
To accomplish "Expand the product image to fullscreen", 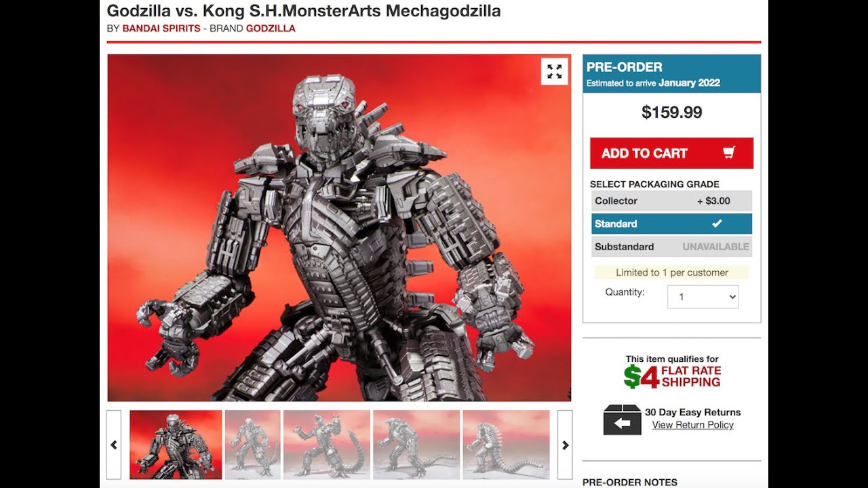I will (555, 71).
